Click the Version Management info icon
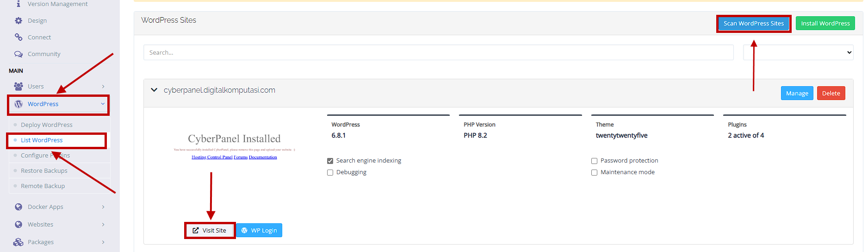 [x=19, y=4]
